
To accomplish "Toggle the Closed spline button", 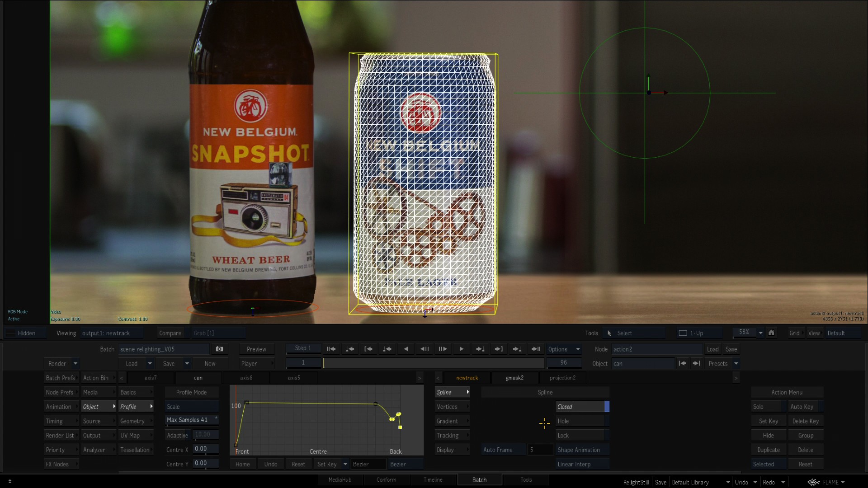I will 582,407.
